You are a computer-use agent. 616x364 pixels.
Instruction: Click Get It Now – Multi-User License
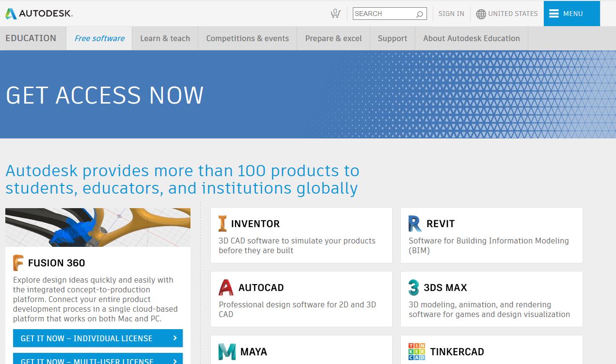(x=98, y=359)
